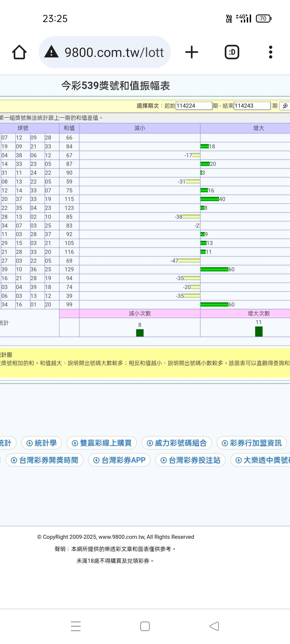
Task: Click the search icon beside period range
Action: (x=285, y=106)
